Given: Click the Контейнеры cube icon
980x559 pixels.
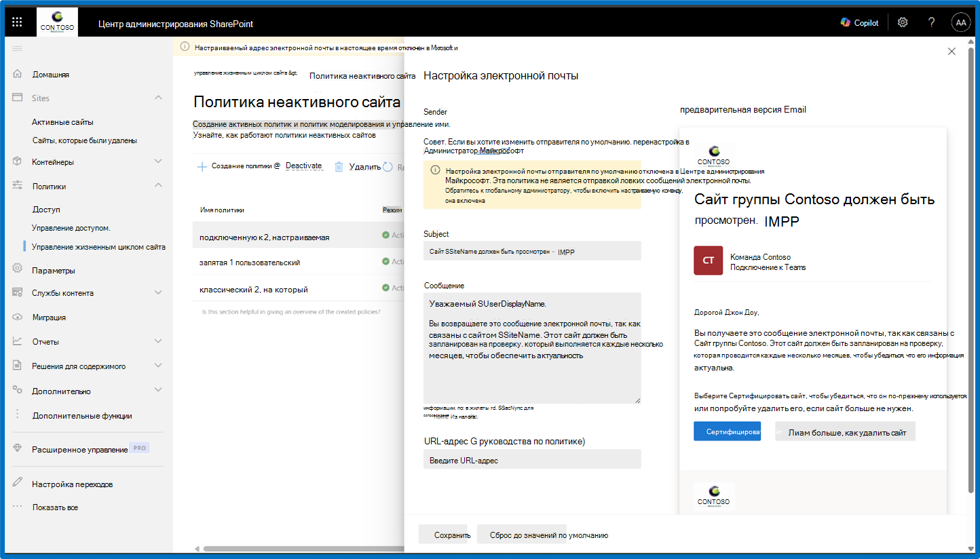Looking at the screenshot, I should pyautogui.click(x=18, y=161).
